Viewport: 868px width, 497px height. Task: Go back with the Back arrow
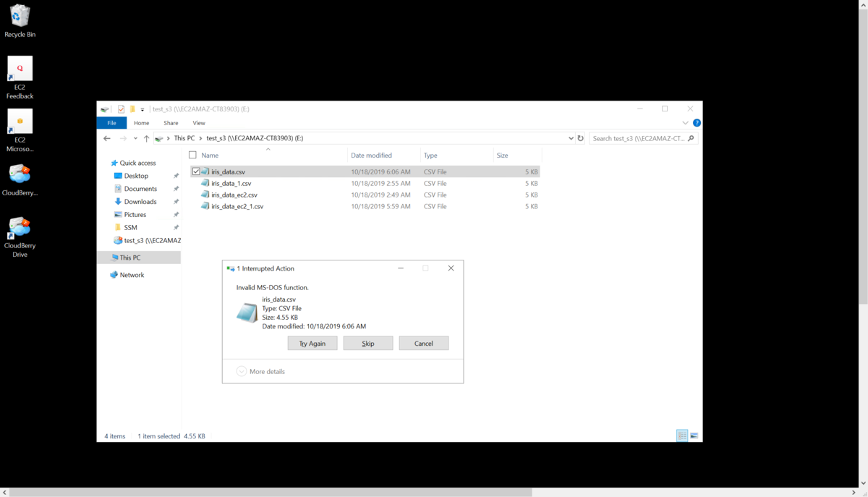point(107,138)
